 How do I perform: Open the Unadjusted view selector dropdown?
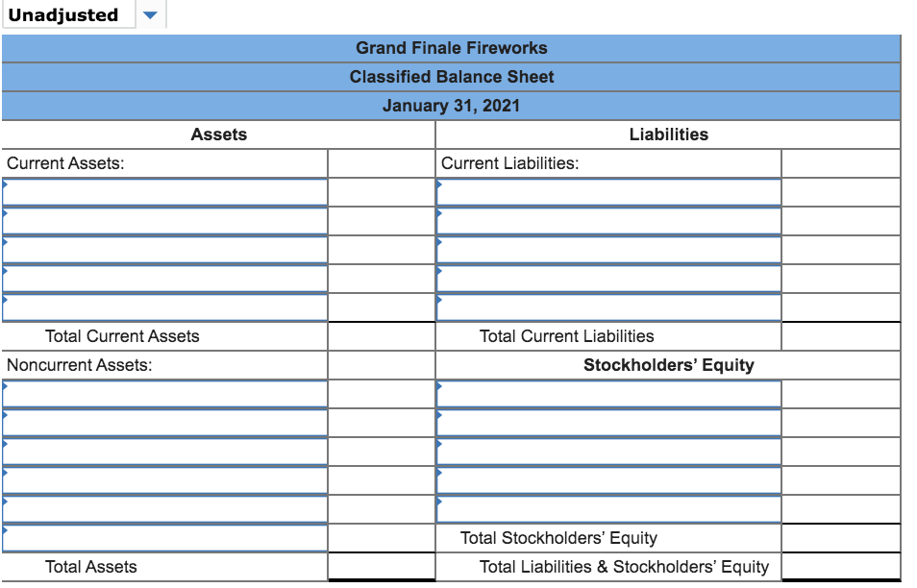coord(148,14)
